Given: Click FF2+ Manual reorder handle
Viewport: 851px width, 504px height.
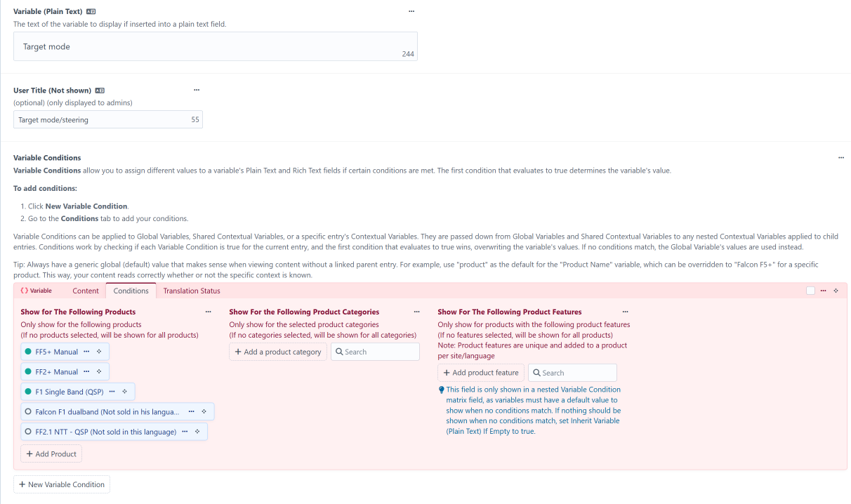Looking at the screenshot, I should pos(99,371).
